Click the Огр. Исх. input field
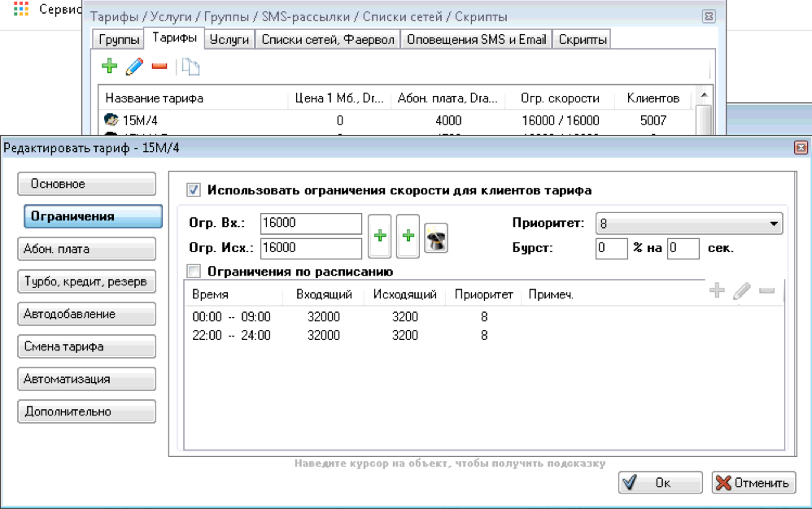The image size is (812, 509). point(311,248)
